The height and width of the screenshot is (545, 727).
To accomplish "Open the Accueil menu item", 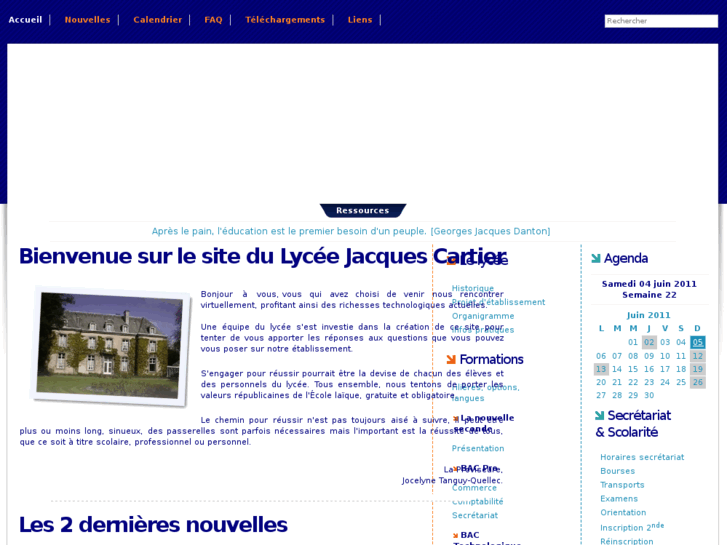I will click(x=26, y=20).
